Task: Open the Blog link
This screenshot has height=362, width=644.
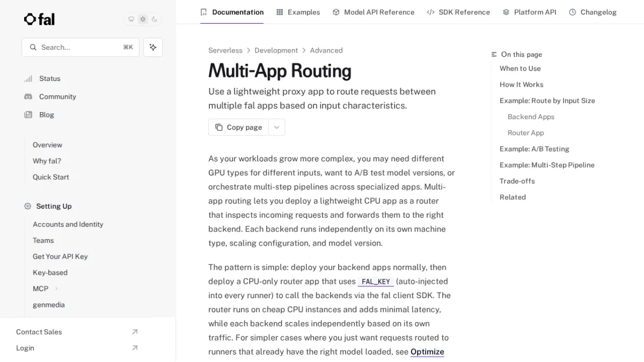Action: pyautogui.click(x=46, y=115)
